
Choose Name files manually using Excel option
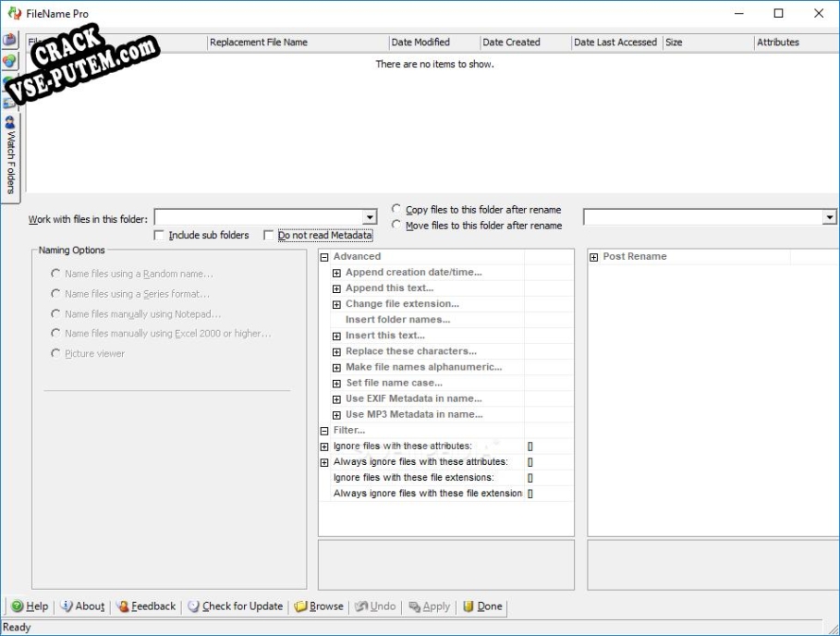[55, 334]
